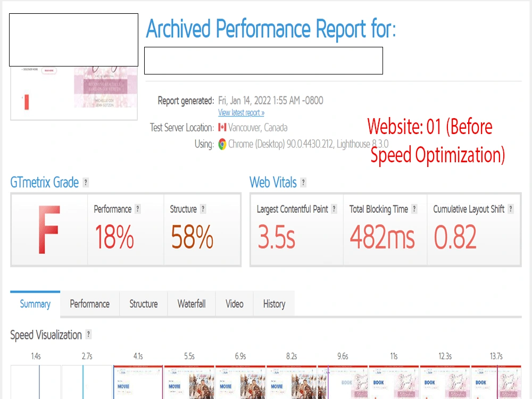Select the 4.1s filmstrip frame

pyautogui.click(x=138, y=382)
